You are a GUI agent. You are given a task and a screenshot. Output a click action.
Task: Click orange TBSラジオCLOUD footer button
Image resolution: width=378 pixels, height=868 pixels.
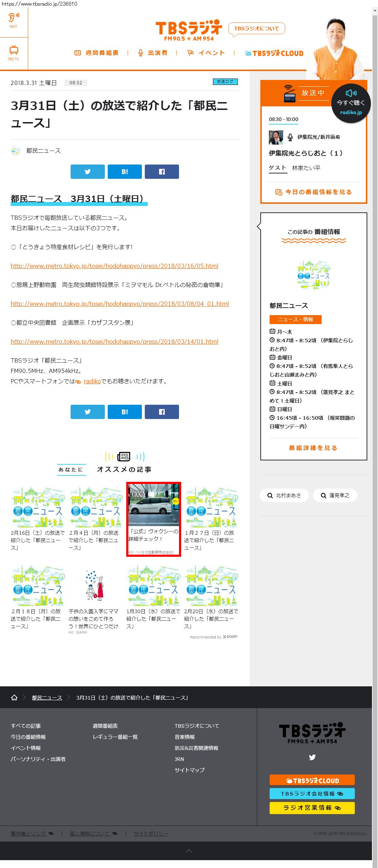[312, 780]
